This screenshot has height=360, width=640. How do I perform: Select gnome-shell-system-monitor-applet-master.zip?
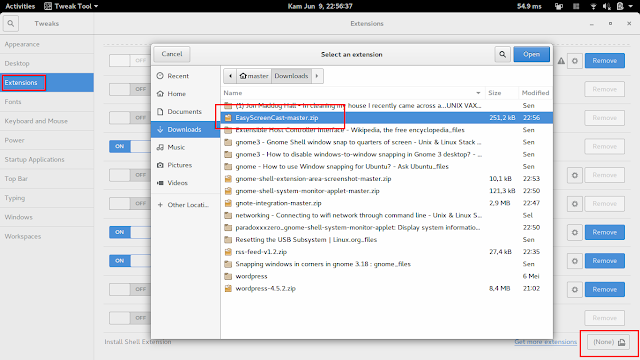click(x=387, y=191)
